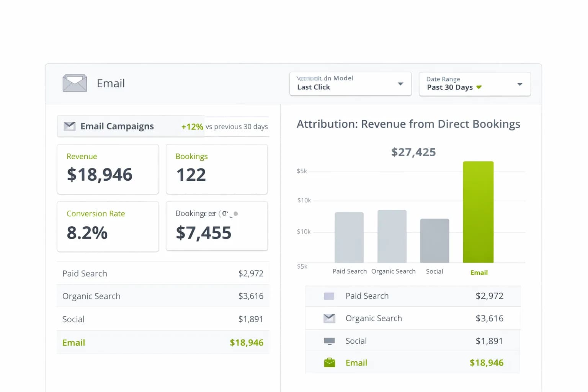Click the small grey dot in $7,455 card title
Image resolution: width=588 pixels, height=392 pixels.
tap(236, 214)
